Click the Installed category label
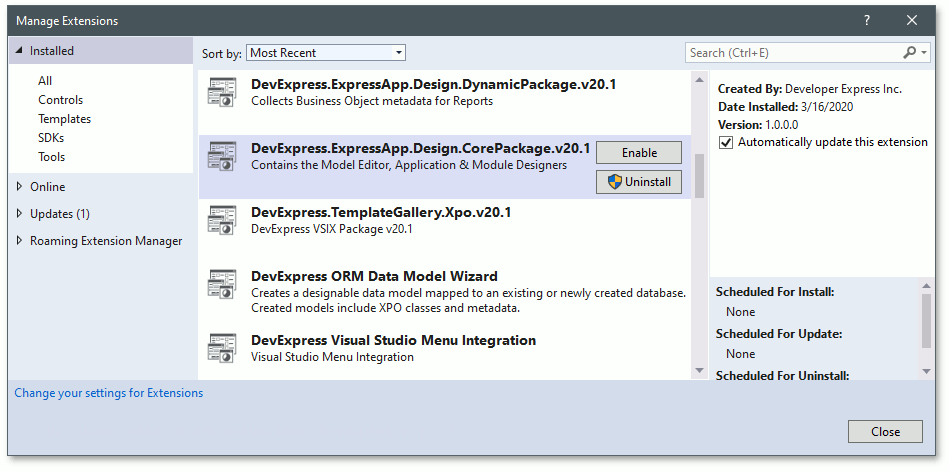The height and width of the screenshot is (471, 949). tap(52, 51)
